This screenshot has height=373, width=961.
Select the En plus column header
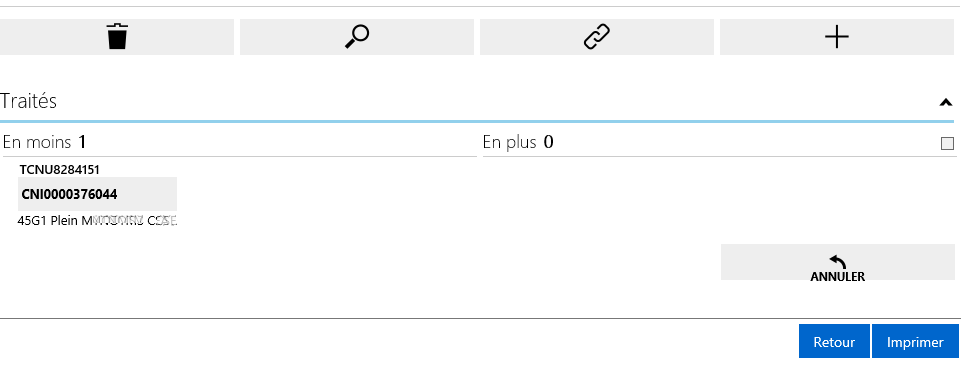click(x=509, y=143)
